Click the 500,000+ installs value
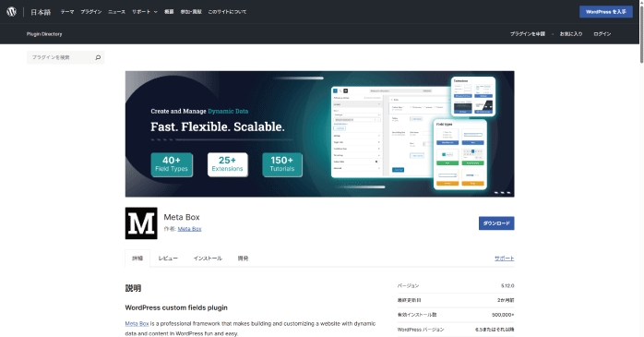The image size is (644, 337). (503, 315)
